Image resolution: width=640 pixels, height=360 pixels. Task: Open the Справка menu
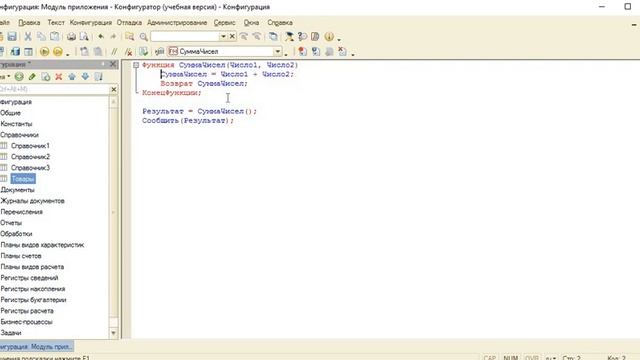point(280,23)
